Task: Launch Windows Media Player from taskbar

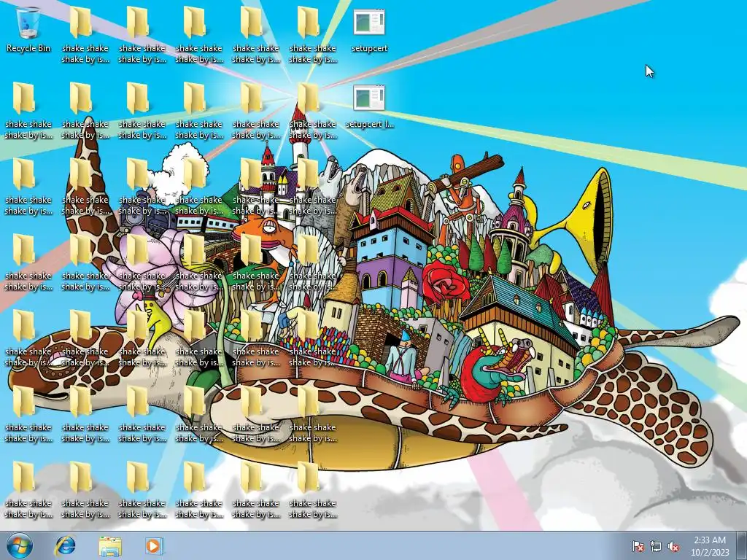Action: tap(154, 545)
